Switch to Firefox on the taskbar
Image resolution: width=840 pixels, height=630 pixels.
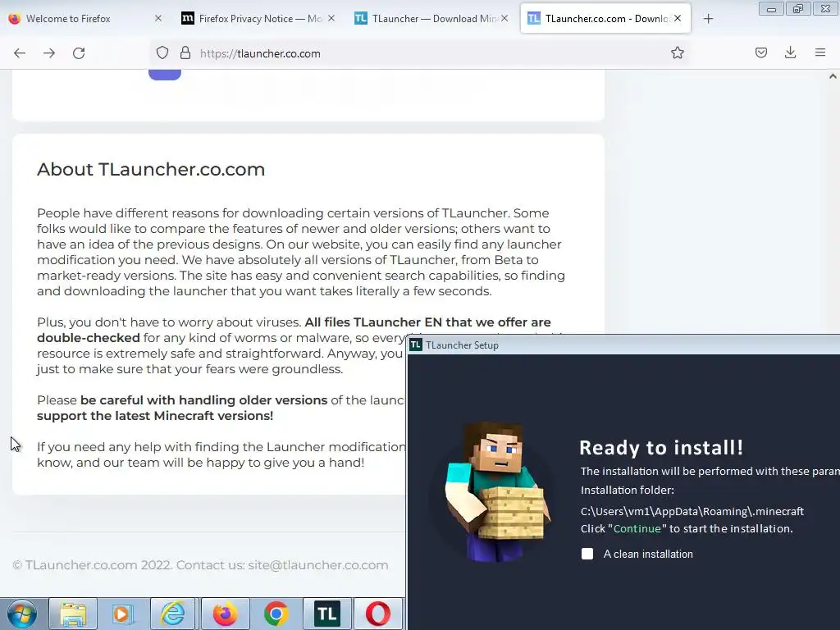(x=225, y=614)
